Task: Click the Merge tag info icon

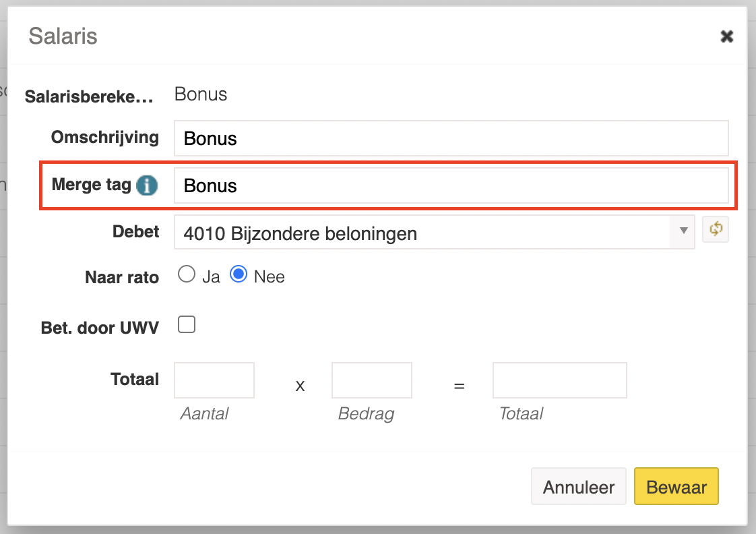Action: pyautogui.click(x=147, y=185)
